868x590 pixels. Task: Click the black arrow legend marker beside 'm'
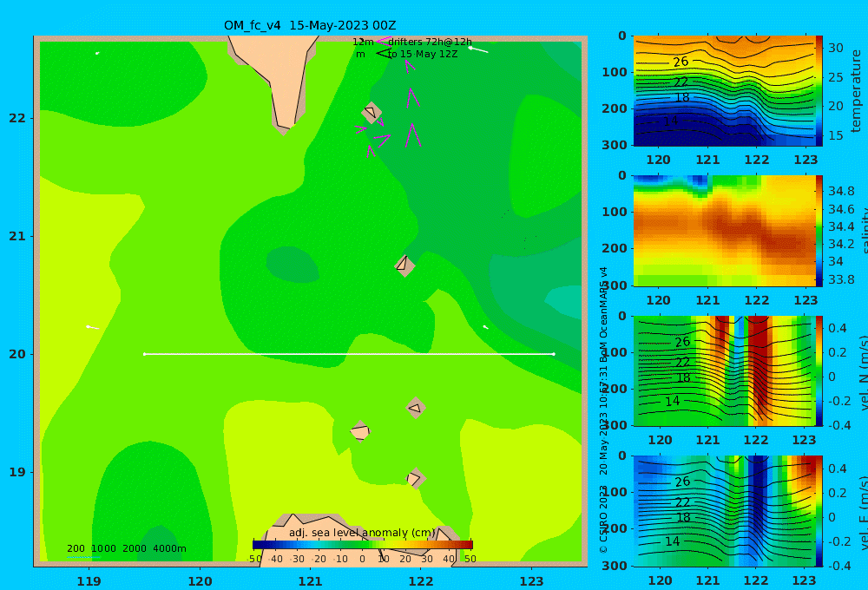click(383, 53)
